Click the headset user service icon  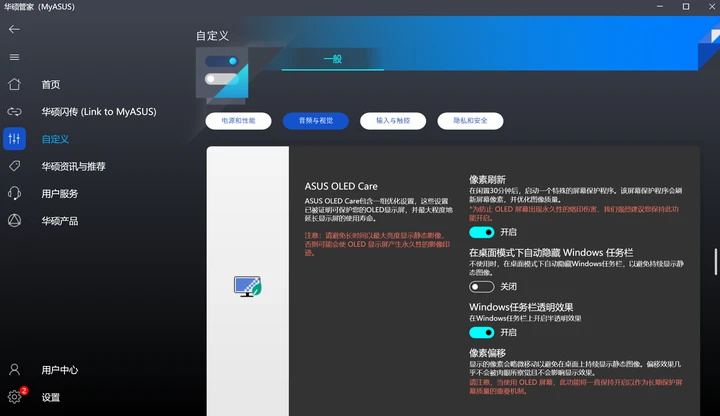pos(14,193)
